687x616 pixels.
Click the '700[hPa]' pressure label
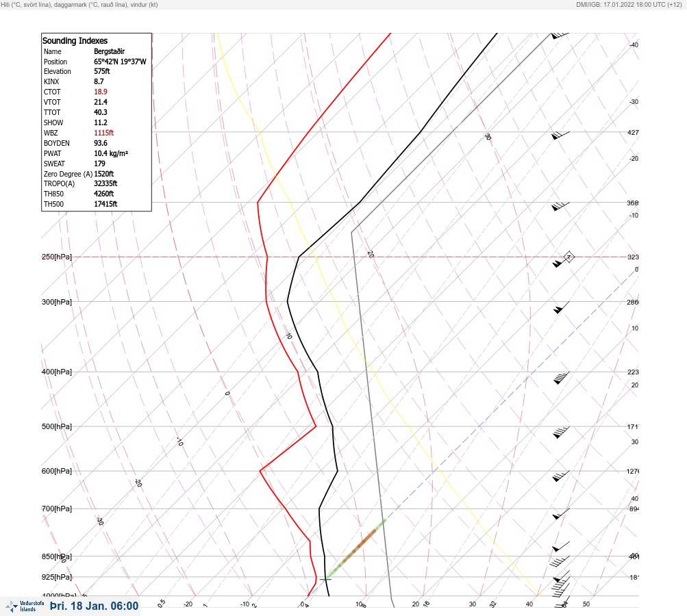(x=57, y=509)
